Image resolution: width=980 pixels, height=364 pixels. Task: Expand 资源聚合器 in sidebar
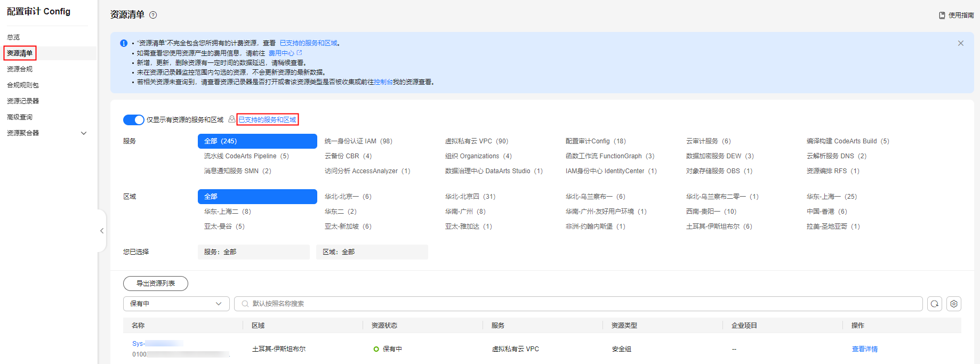click(84, 133)
